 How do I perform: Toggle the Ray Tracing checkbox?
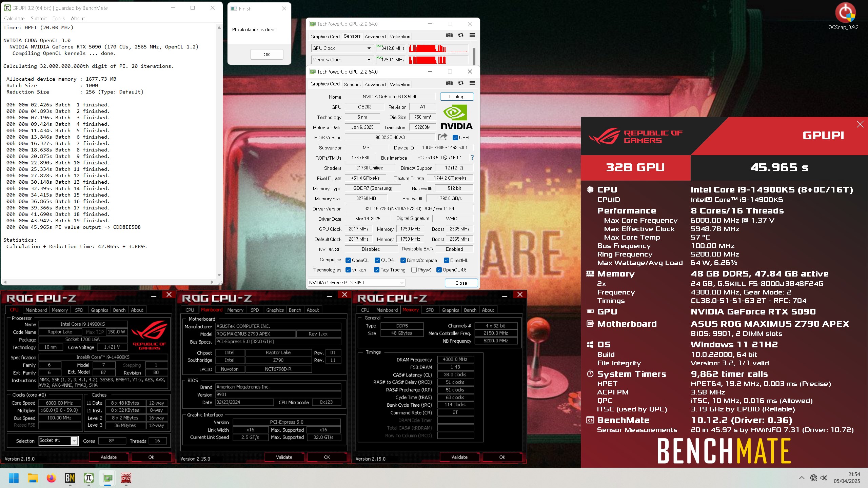[377, 270]
